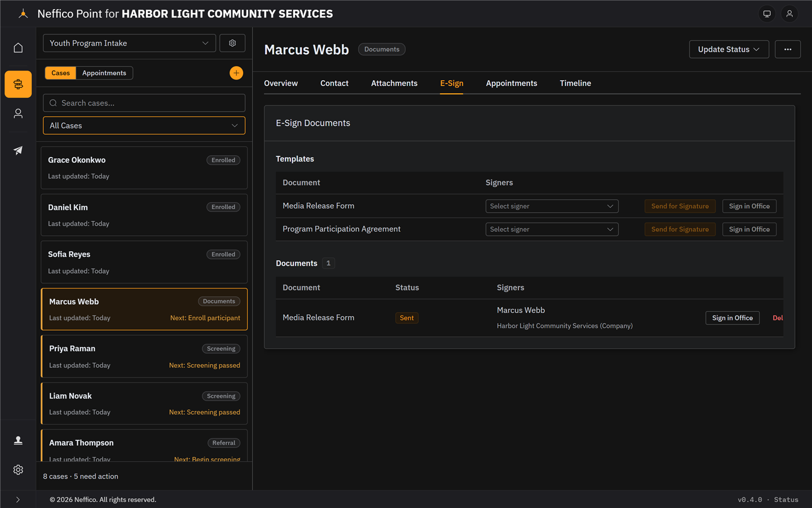Open the Contacts person sidebar icon

[18, 113]
